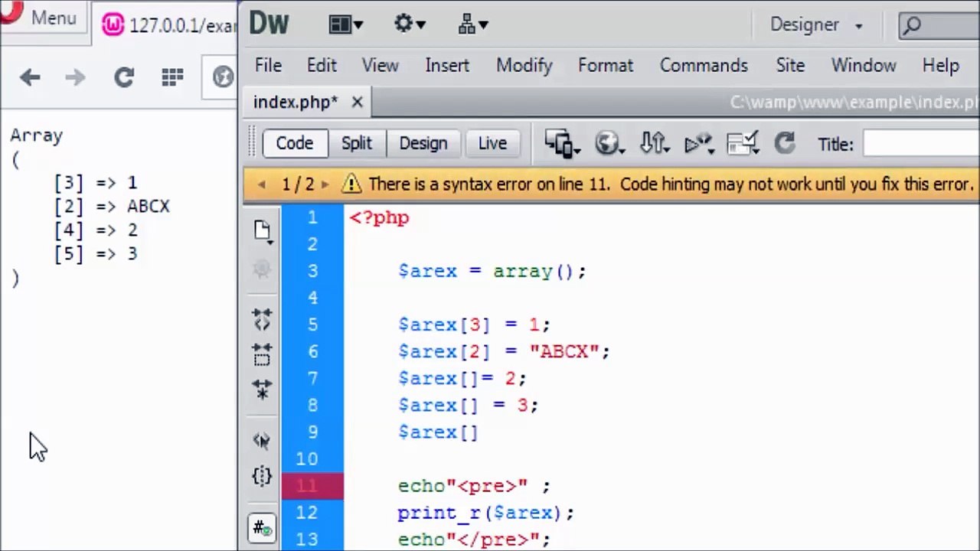
Task: Click code line $arex[2] = "ABCX";
Action: 503,352
